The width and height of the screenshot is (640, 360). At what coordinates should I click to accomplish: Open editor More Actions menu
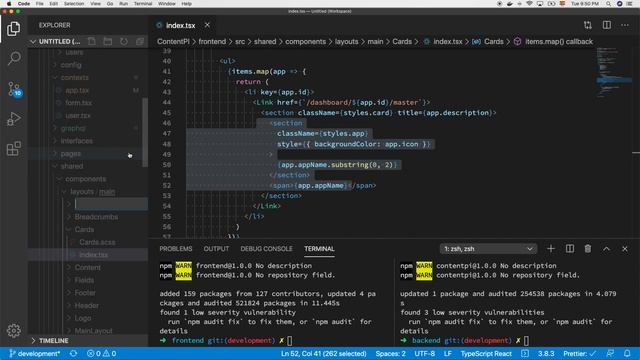tap(625, 25)
